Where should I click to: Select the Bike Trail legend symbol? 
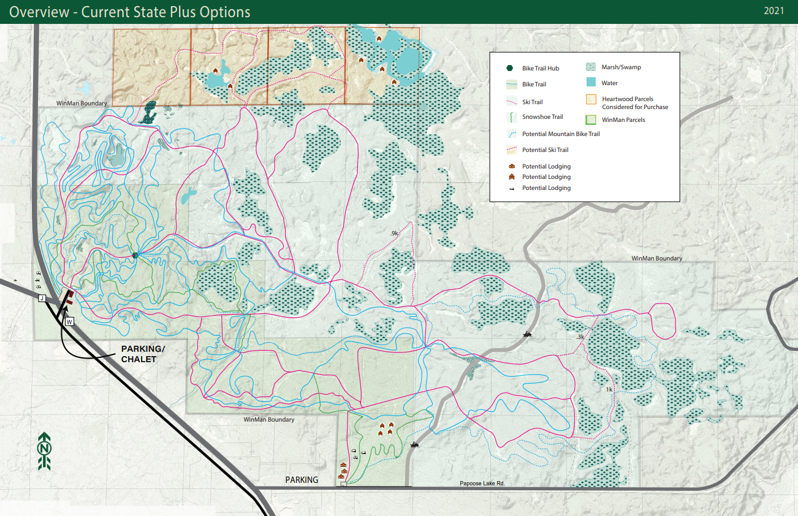pyautogui.click(x=511, y=85)
